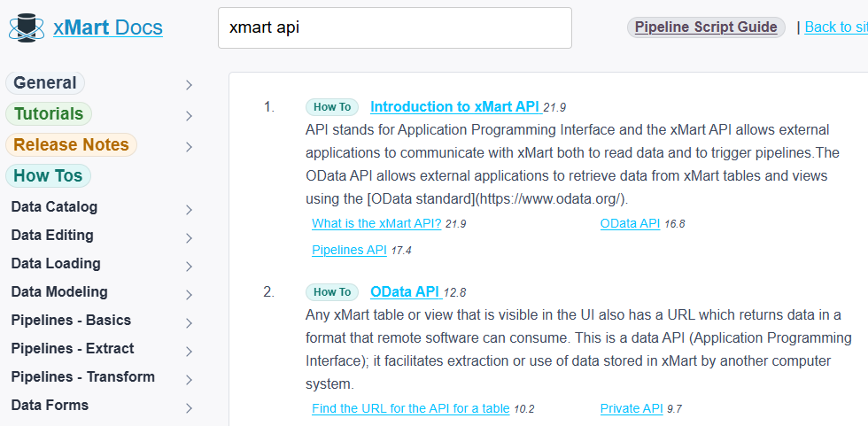This screenshot has height=426, width=868.
Task: Go to the 'Back to site' link
Action: click(836, 27)
